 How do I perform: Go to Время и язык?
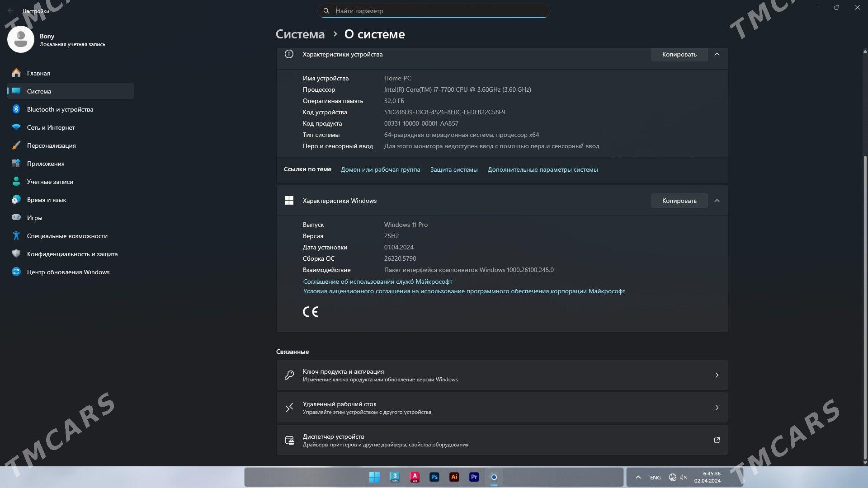[x=71, y=200]
